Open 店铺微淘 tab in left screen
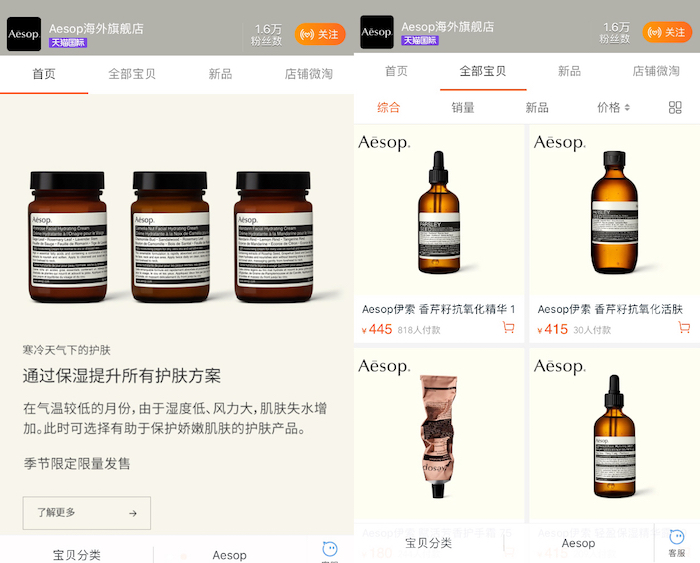 pos(308,74)
